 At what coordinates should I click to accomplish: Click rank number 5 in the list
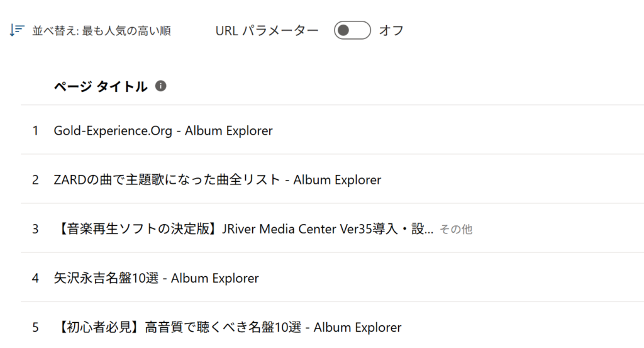36,327
